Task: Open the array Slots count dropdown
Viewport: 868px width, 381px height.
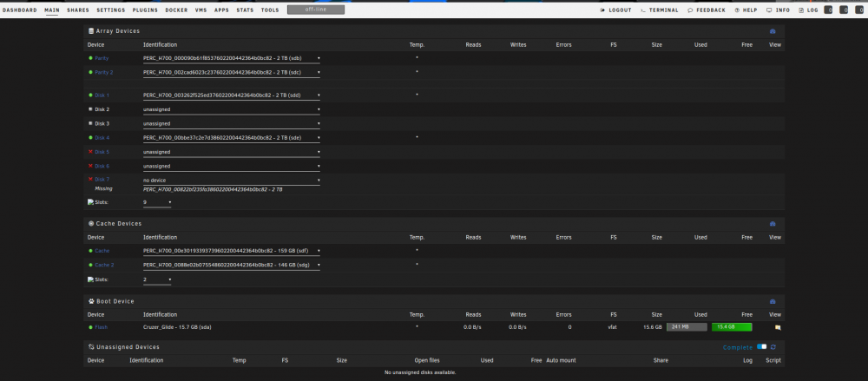Action: (157, 203)
